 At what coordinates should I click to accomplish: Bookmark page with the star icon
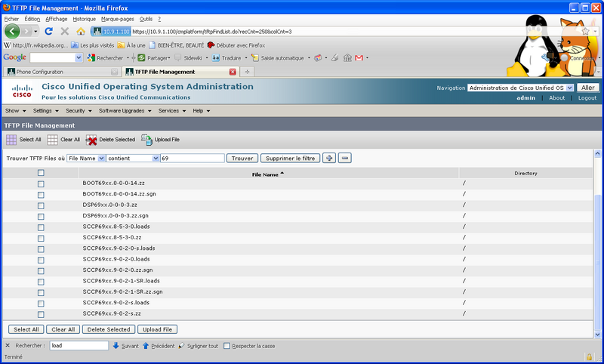point(585,31)
